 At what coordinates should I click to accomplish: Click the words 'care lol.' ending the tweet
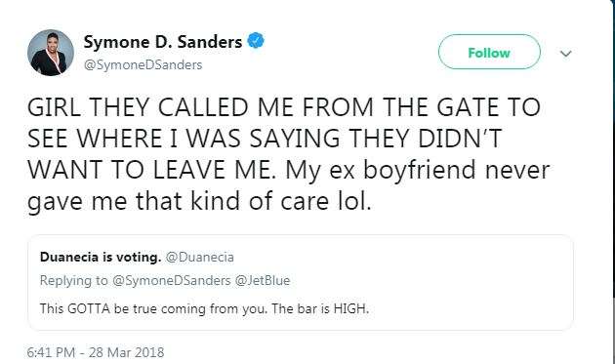click(x=325, y=201)
